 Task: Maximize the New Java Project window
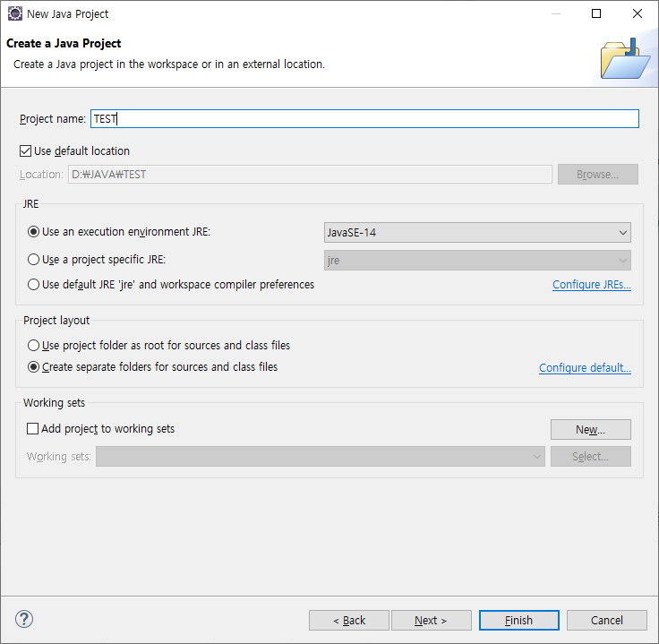click(x=596, y=13)
